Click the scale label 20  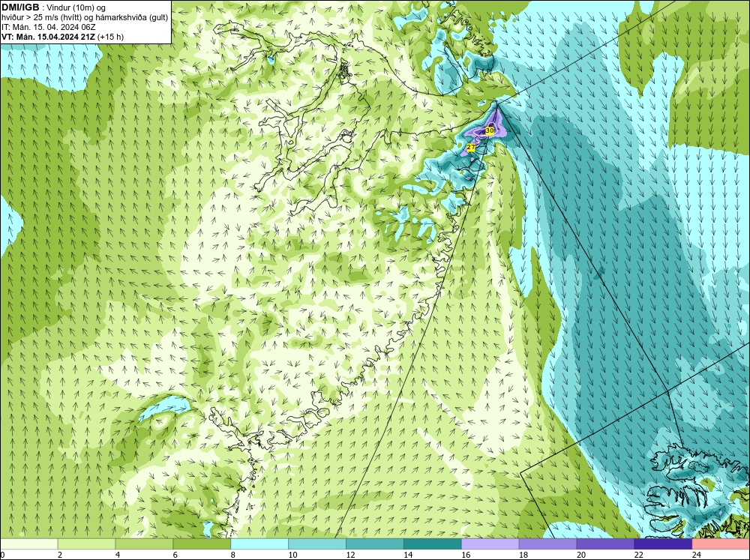tap(581, 555)
